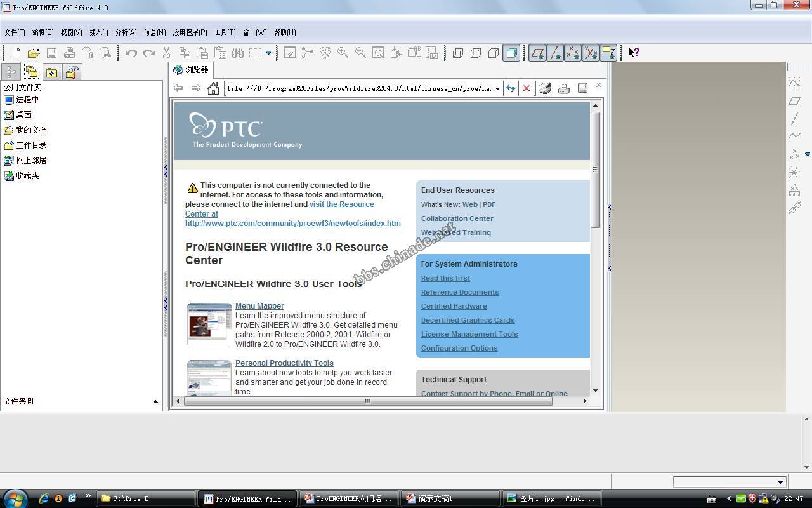Open the Windows Start orb

[14, 498]
